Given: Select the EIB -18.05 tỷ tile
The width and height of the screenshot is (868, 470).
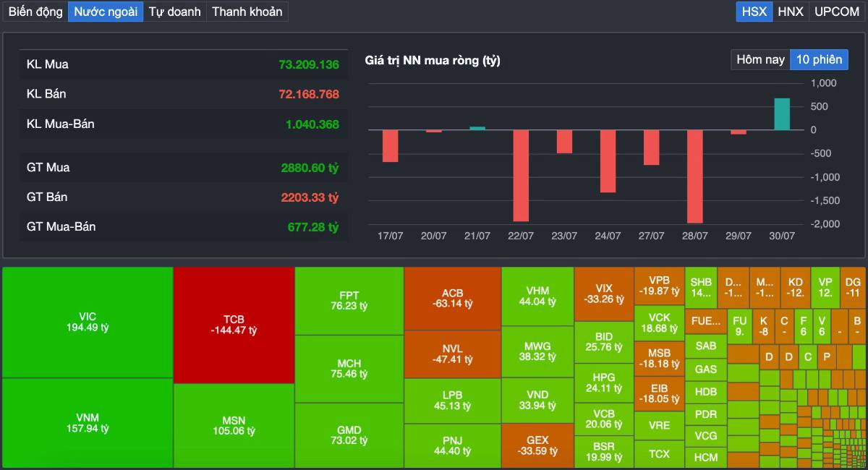Looking at the screenshot, I should tap(659, 393).
